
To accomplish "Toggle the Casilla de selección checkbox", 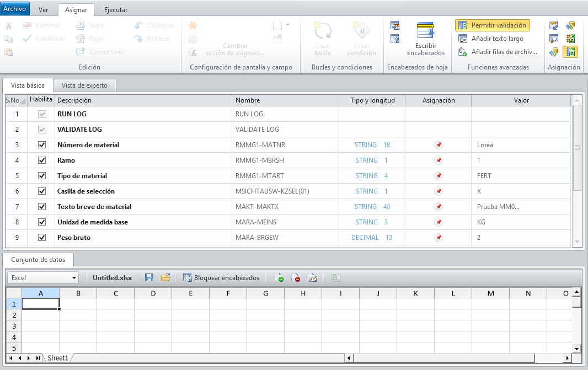I will 42,191.
